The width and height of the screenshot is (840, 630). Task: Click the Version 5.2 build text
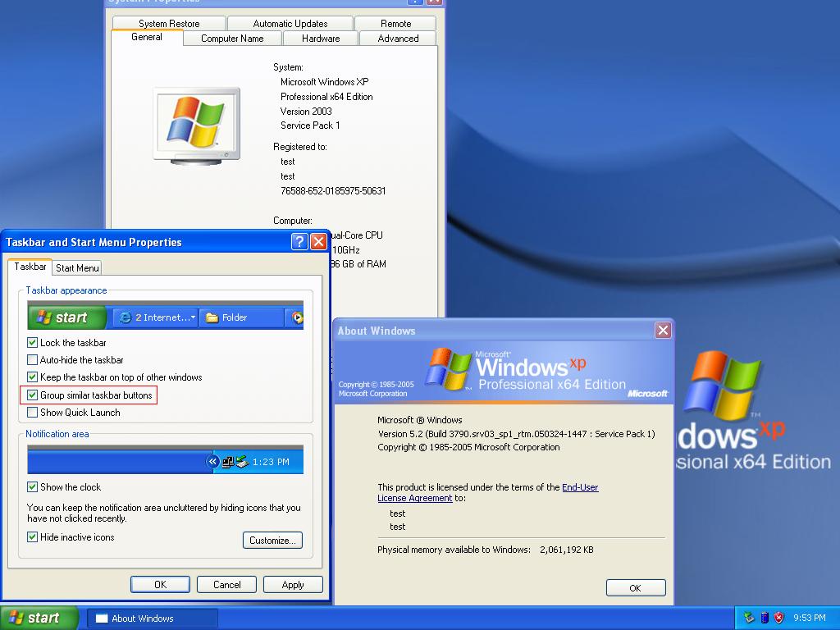[517, 434]
